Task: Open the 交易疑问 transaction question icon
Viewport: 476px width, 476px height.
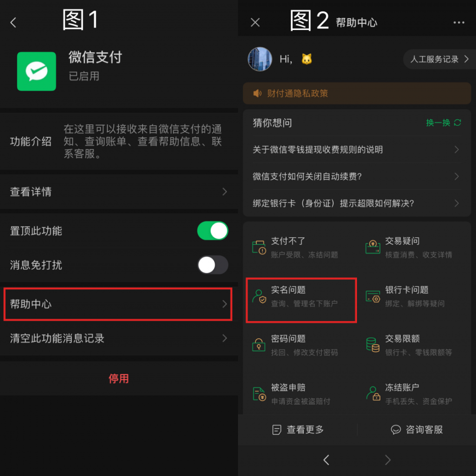Action: 373,247
